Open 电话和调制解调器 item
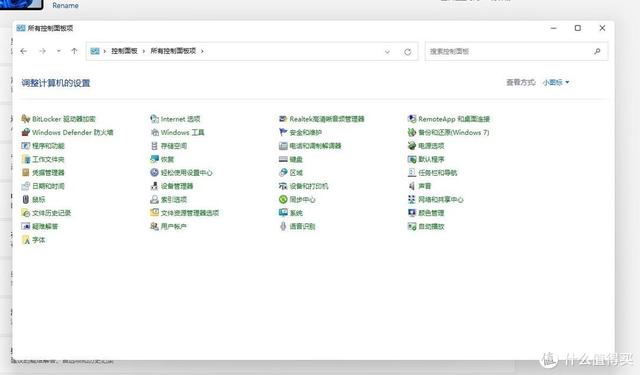640x375 pixels. pyautogui.click(x=310, y=146)
